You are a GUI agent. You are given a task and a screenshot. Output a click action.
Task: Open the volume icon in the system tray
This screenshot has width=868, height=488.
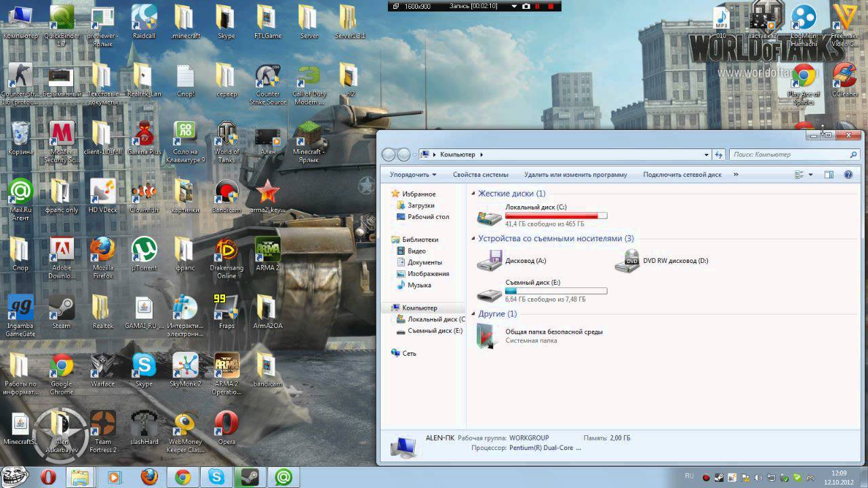pos(759,477)
